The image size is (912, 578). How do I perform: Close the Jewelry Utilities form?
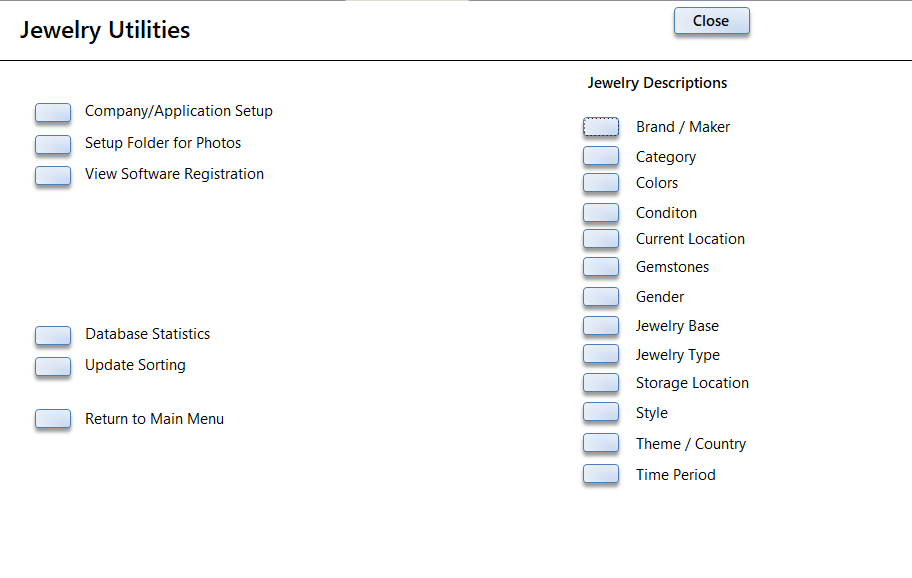[711, 21]
